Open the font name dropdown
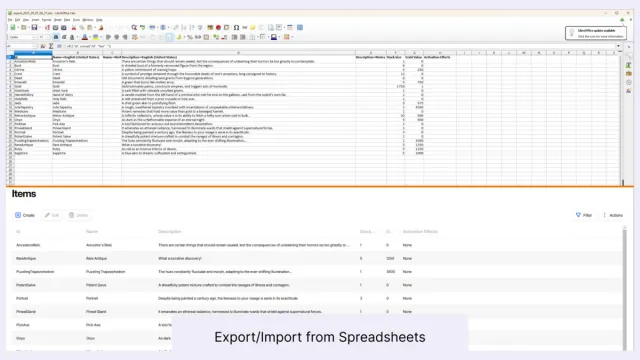This screenshot has height=360, width=640. (x=34, y=37)
